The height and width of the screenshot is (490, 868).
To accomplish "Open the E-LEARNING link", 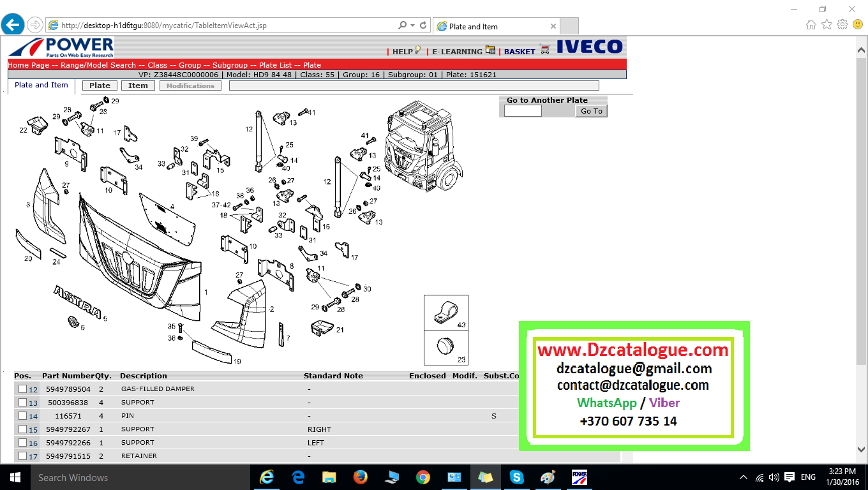I will (457, 52).
